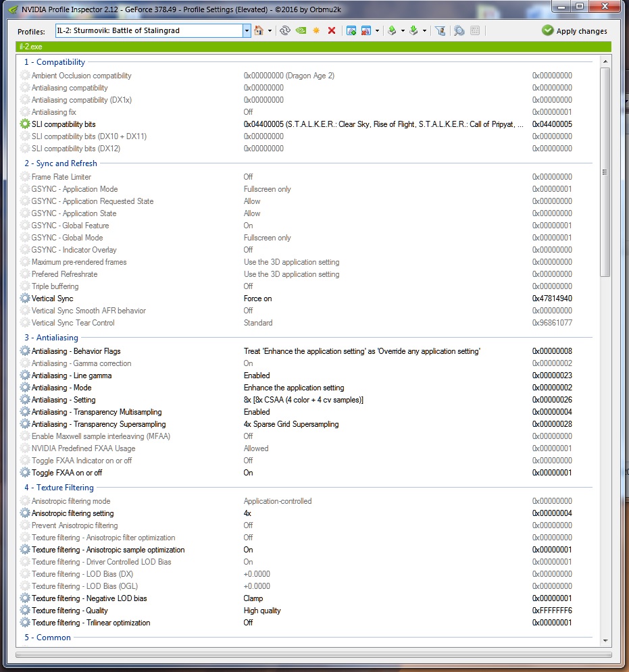Open the bit value editor icon

tap(475, 30)
